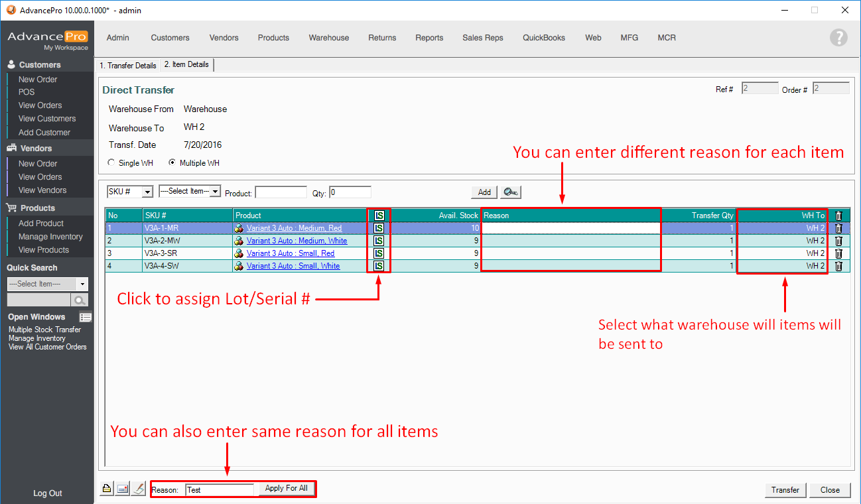Click Reason cell for V3A-1-MR row
The image size is (861, 504).
pos(571,228)
